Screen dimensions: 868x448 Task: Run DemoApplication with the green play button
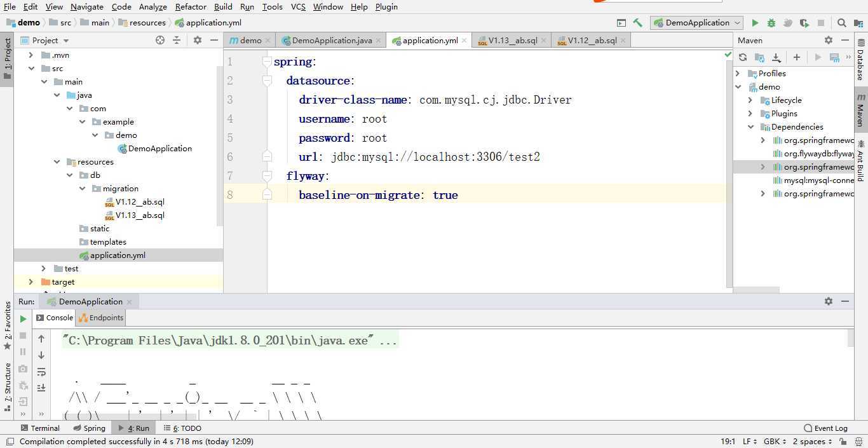pyautogui.click(x=755, y=23)
